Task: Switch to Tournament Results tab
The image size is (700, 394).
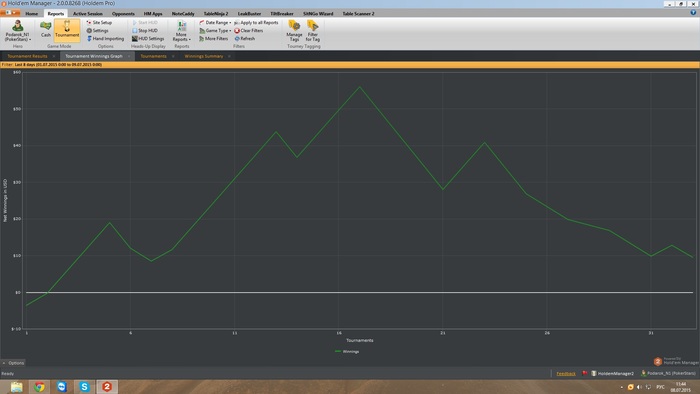Action: [27, 56]
